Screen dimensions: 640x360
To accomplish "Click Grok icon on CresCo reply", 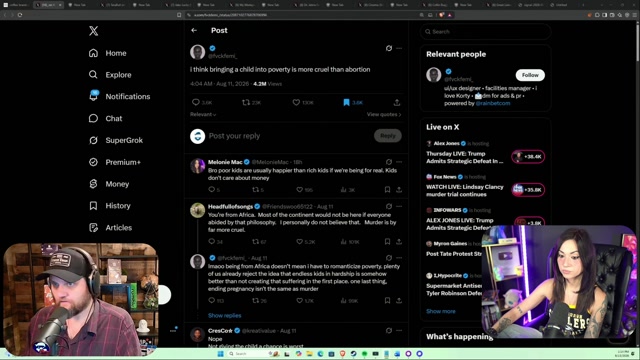I will click(389, 331).
